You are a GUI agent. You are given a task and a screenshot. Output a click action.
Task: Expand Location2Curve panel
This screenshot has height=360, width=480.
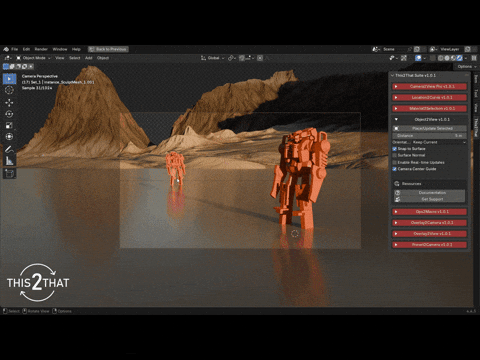(x=429, y=98)
